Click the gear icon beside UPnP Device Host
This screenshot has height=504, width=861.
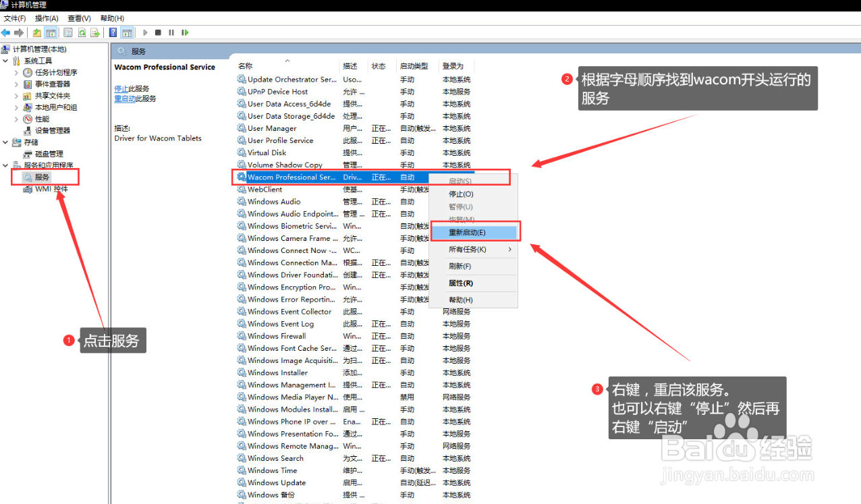point(242,91)
